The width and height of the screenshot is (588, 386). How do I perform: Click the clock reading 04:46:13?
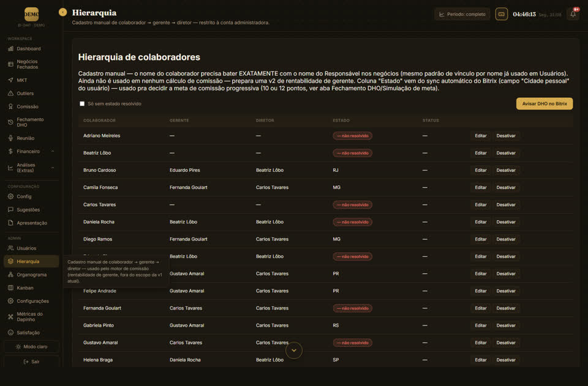(x=524, y=14)
